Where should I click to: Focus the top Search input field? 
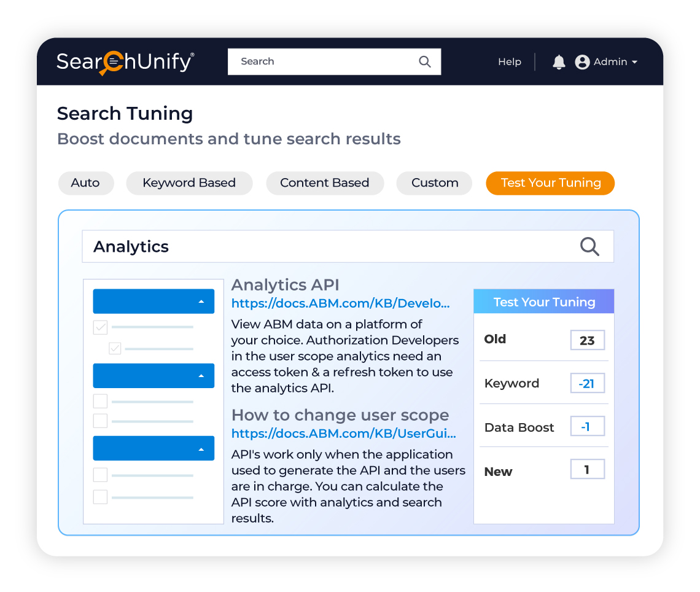[335, 61]
